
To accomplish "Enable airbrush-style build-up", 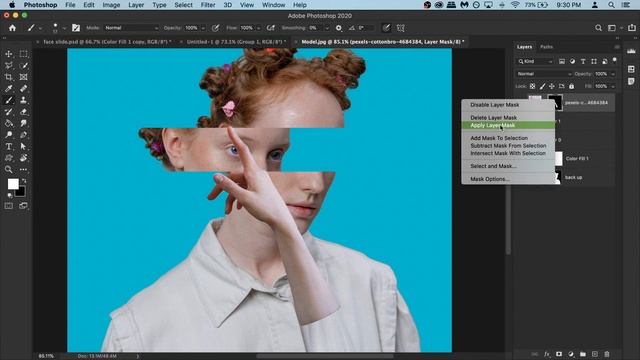I will click(x=271, y=28).
